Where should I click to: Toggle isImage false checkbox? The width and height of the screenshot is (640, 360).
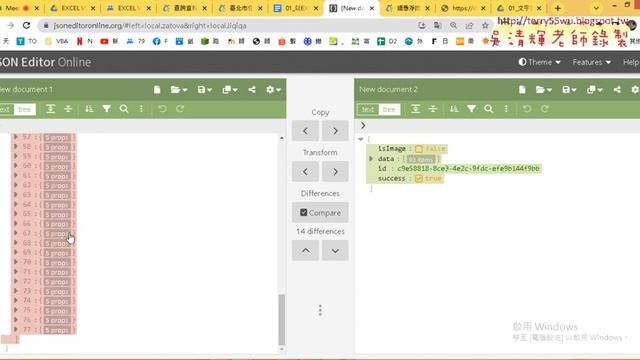[x=419, y=149]
